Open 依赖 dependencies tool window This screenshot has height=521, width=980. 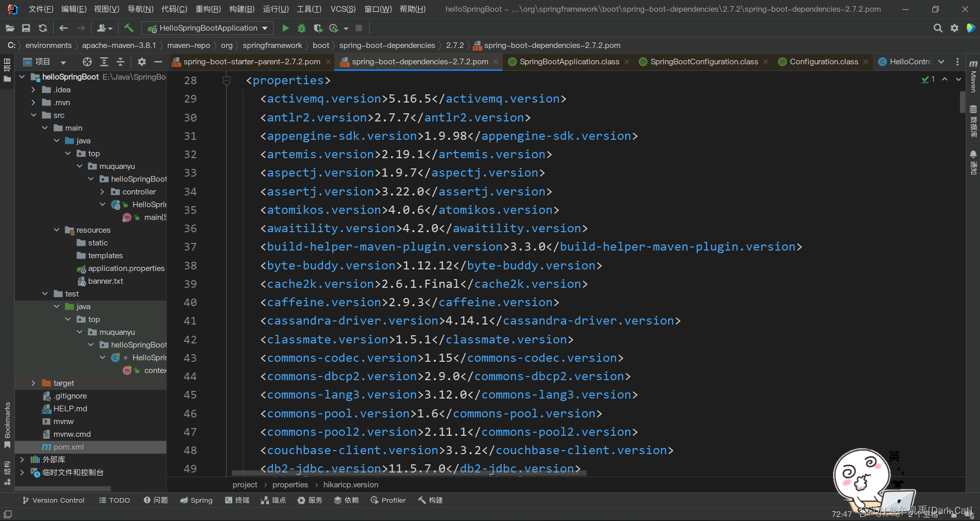tap(346, 500)
